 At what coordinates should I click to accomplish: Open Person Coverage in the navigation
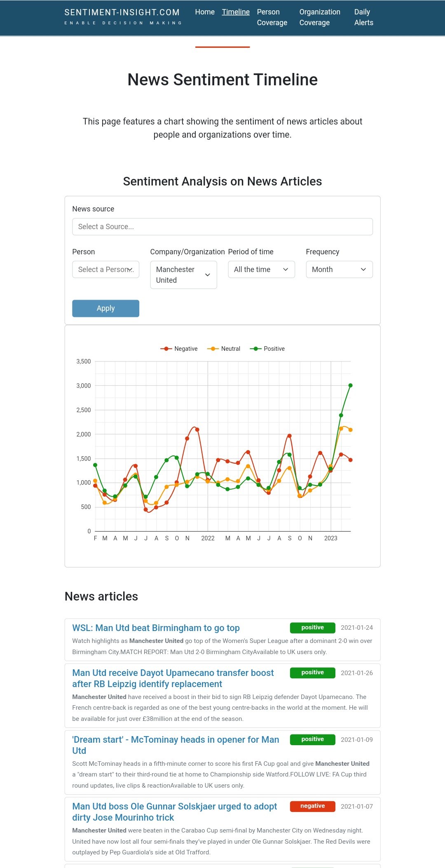[272, 17]
